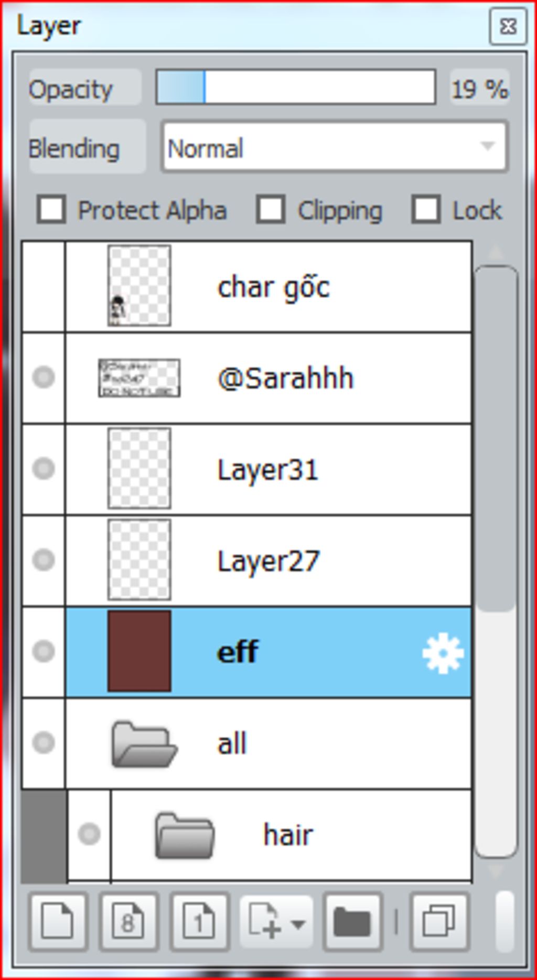This screenshot has height=980, width=537.
Task: Duplicate the selected layer
Action: (438, 922)
